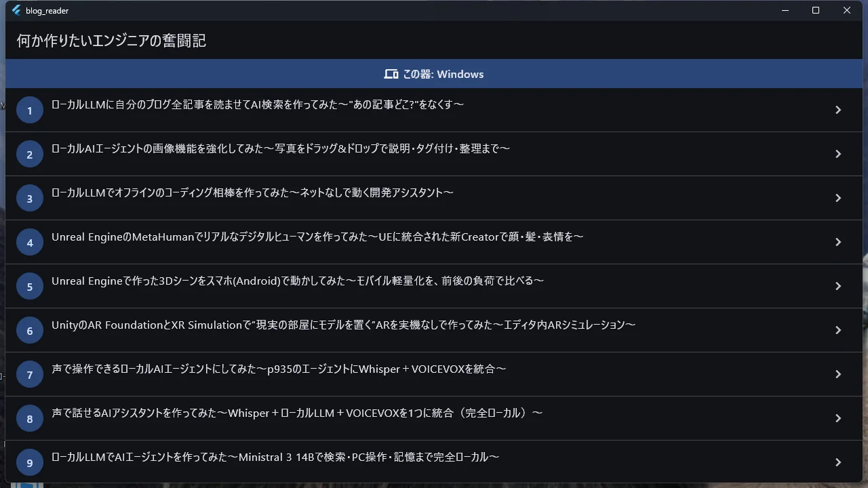The width and height of the screenshot is (868, 488).
Task: Open article ローカルLLMでオフラインのコーディング相棒
Action: pos(434,198)
